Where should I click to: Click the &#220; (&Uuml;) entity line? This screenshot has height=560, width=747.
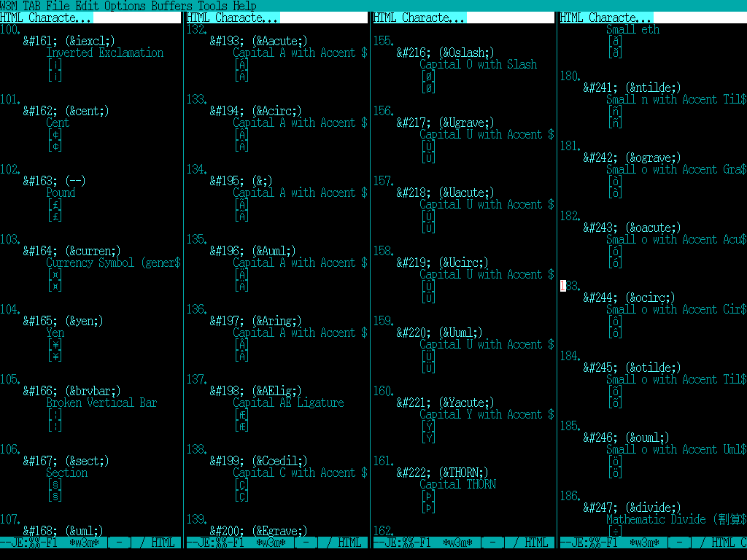point(440,332)
